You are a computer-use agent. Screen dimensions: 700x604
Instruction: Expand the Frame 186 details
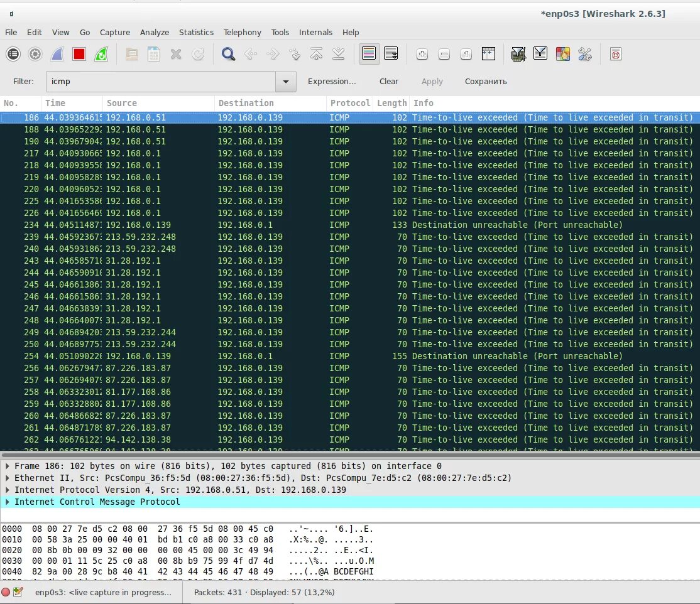pos(7,466)
